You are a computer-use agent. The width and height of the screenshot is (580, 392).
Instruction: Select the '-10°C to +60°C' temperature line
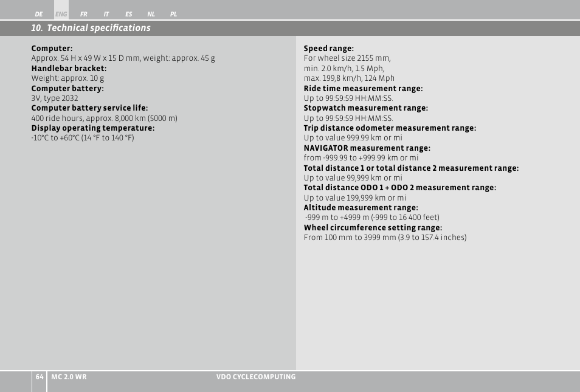point(83,138)
